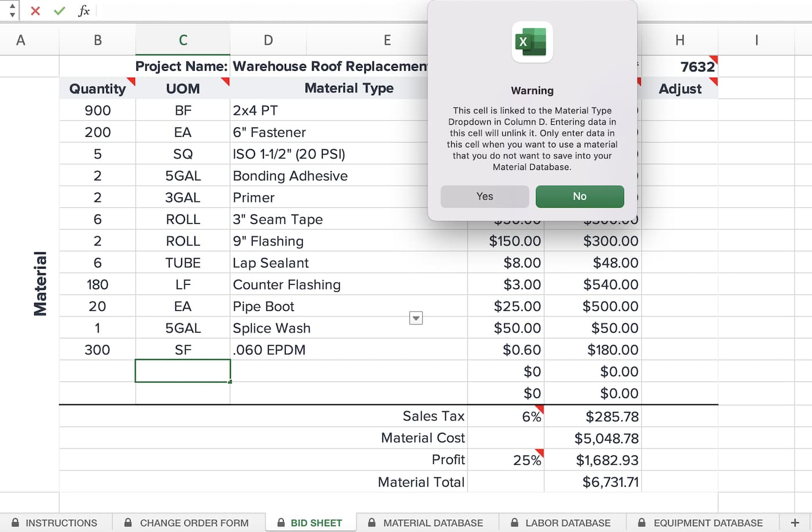The image size is (812, 532).
Task: Click the lock icon on INSTRUCTIONS tab
Action: (x=16, y=523)
